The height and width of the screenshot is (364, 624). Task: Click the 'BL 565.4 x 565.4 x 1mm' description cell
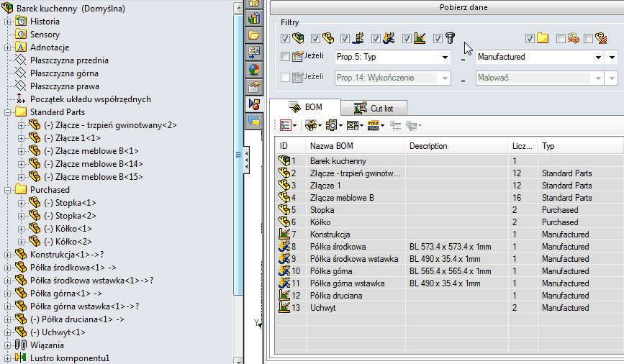coord(450,271)
